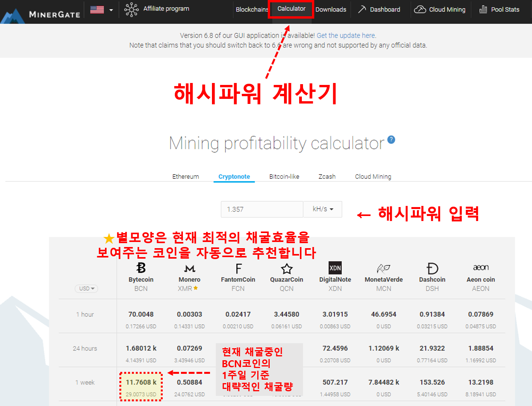Open the Cloud Mining calculator tab

373,176
